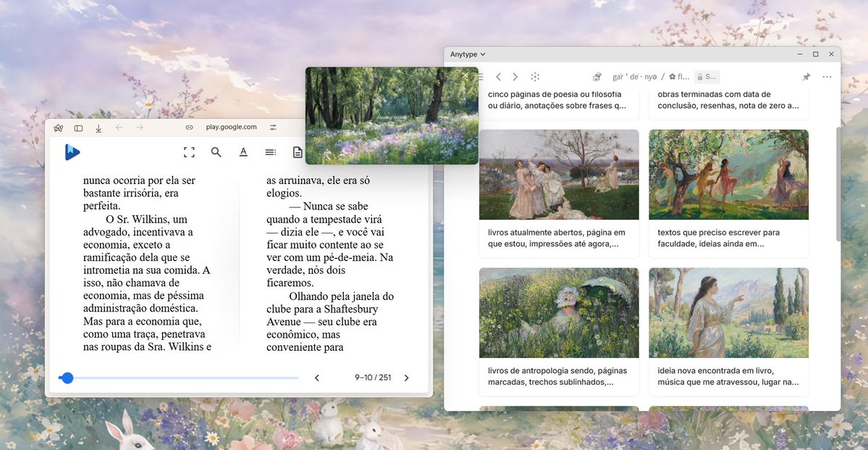Enter fullscreen reading mode in Play Books
Image resolution: width=868 pixels, height=450 pixels.
click(x=190, y=152)
